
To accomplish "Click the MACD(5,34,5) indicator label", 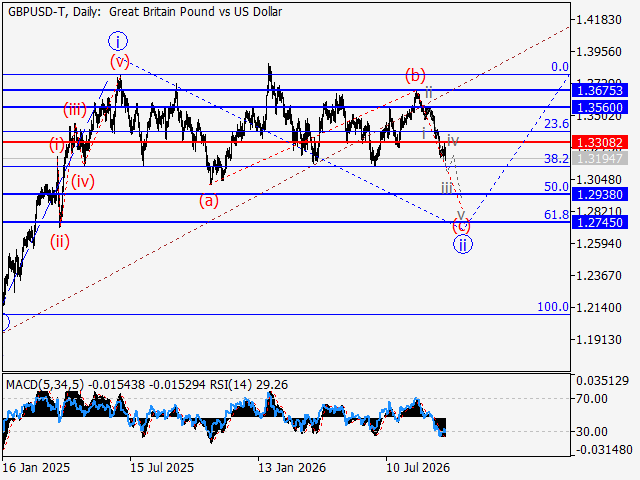I will [45, 385].
